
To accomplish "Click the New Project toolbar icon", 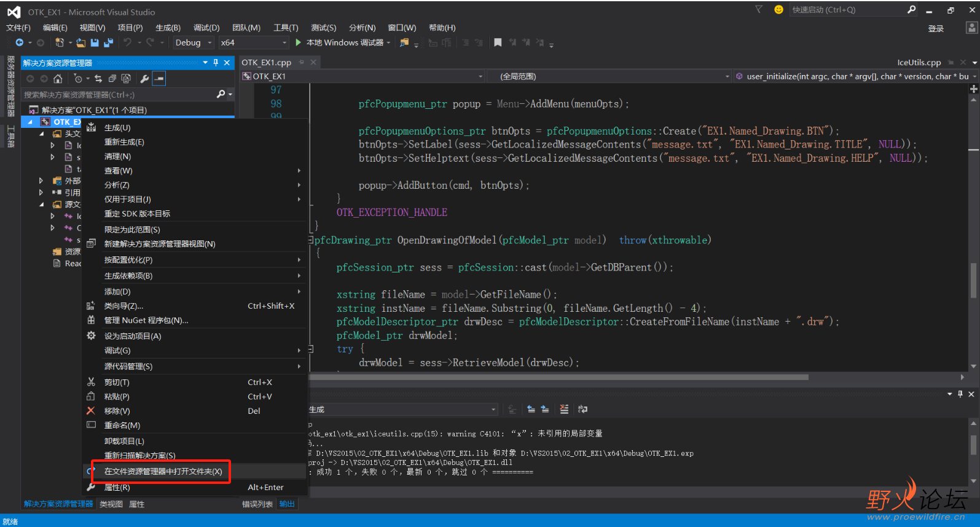I will click(60, 42).
